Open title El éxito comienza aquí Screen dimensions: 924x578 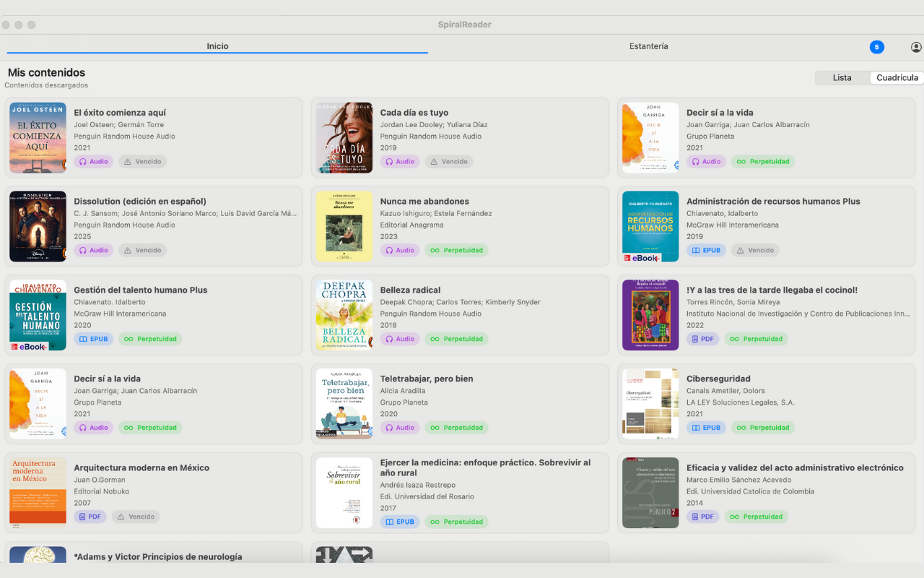click(x=120, y=113)
